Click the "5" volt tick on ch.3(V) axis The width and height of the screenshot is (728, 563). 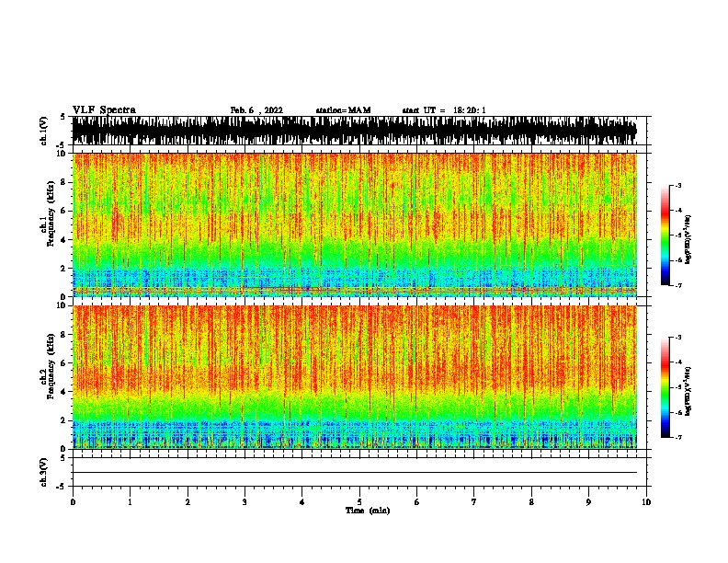click(x=63, y=458)
